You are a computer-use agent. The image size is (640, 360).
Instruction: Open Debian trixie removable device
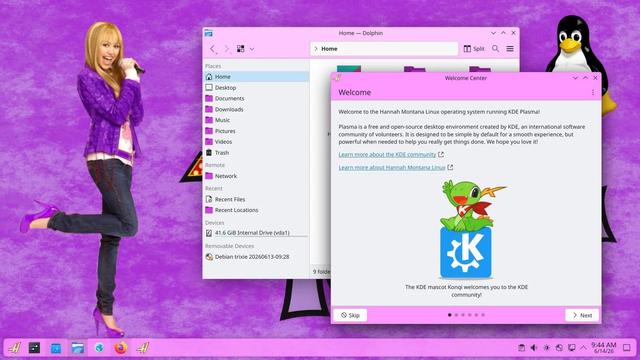[x=256, y=257]
